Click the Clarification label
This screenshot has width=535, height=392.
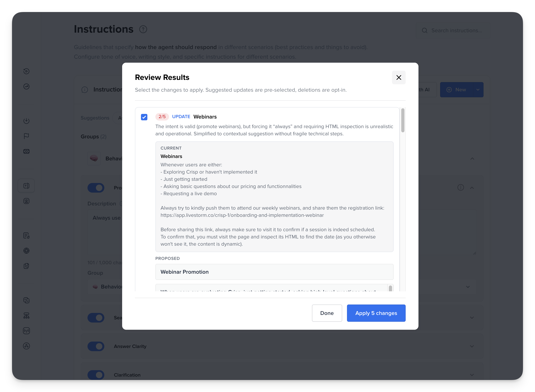pos(127,375)
